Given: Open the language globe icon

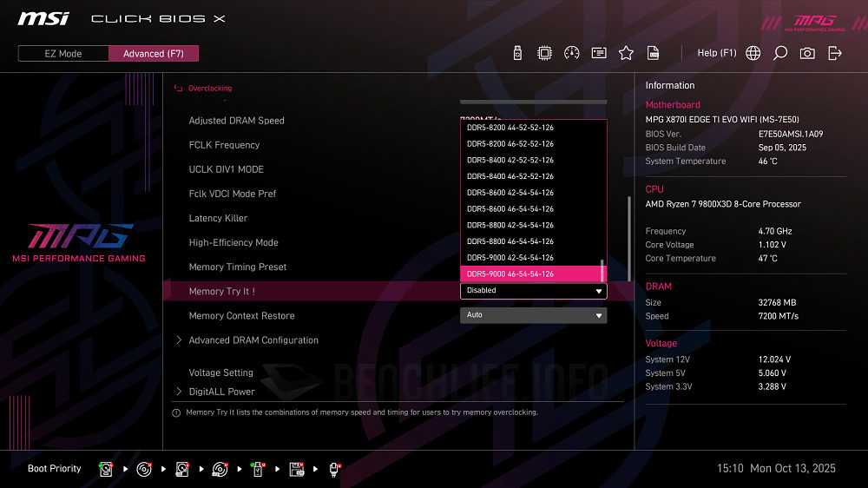Looking at the screenshot, I should pyautogui.click(x=753, y=53).
